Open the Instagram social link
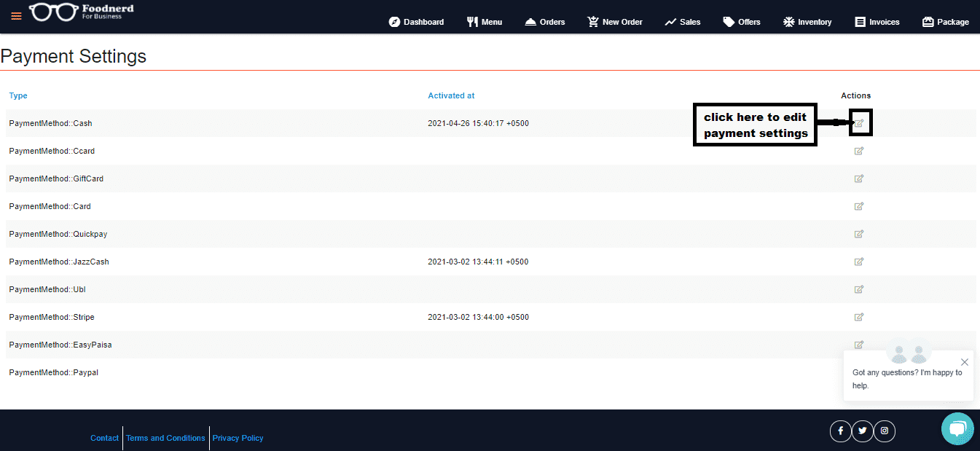Screen dimensions: 980x451 coord(885,431)
